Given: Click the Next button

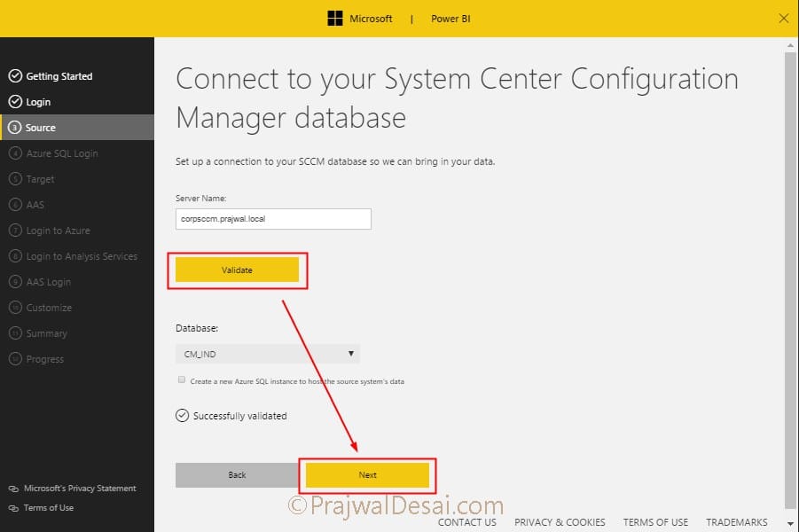Looking at the screenshot, I should click(x=367, y=475).
